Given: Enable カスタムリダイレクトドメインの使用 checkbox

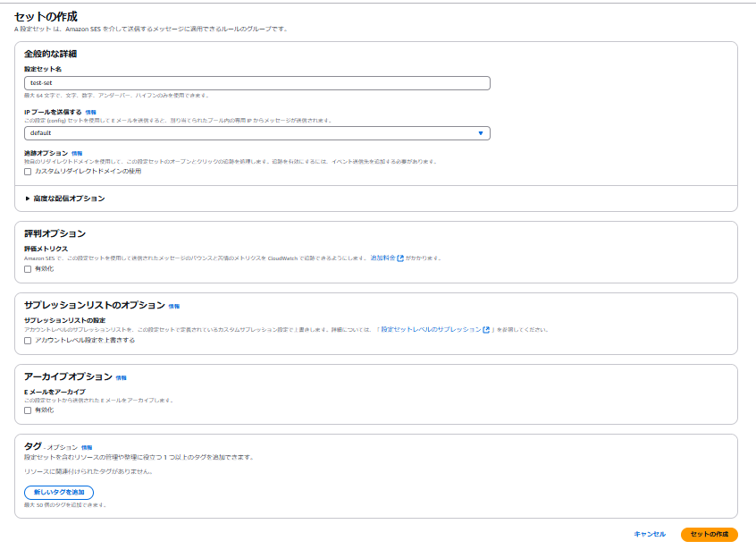Looking at the screenshot, I should [x=28, y=171].
